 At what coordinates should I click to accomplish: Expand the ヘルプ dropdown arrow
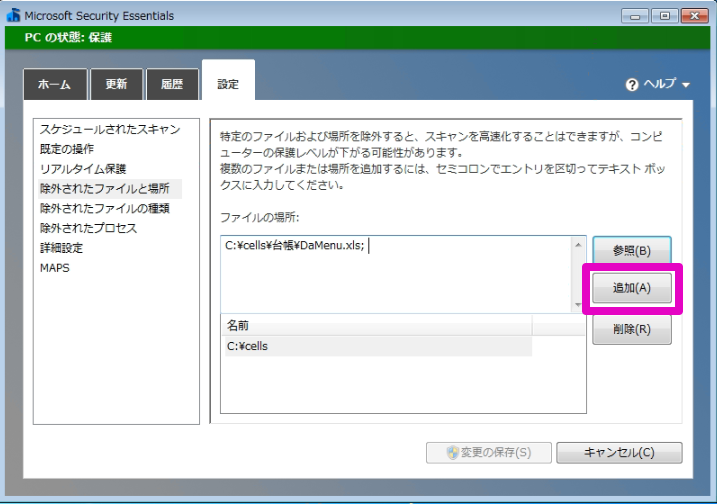tap(685, 85)
